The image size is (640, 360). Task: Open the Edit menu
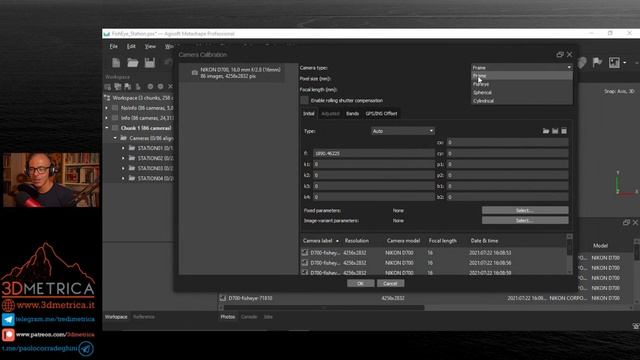pos(131,47)
